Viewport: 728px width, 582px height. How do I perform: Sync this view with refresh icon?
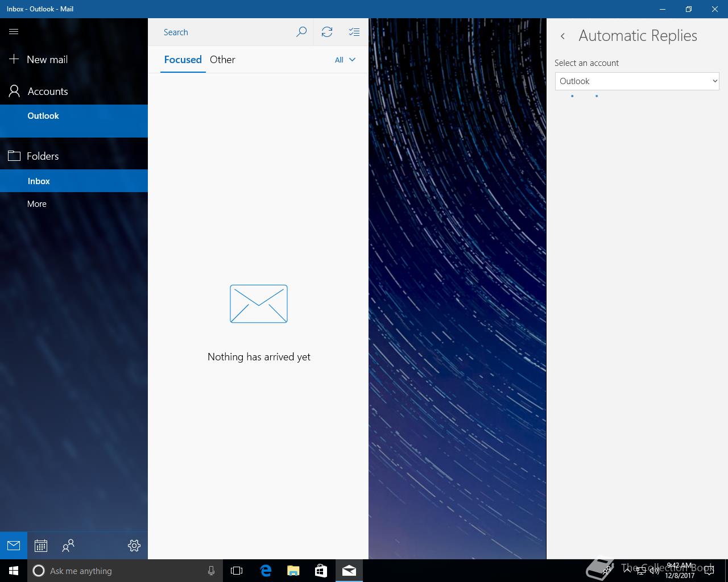327,32
